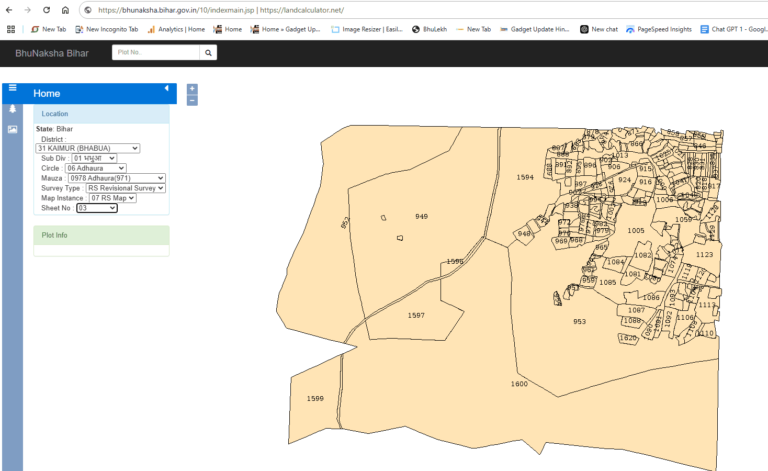Screen dimensions: 768x471
Task: Collapse the Home panel using the arrow
Action: point(166,90)
